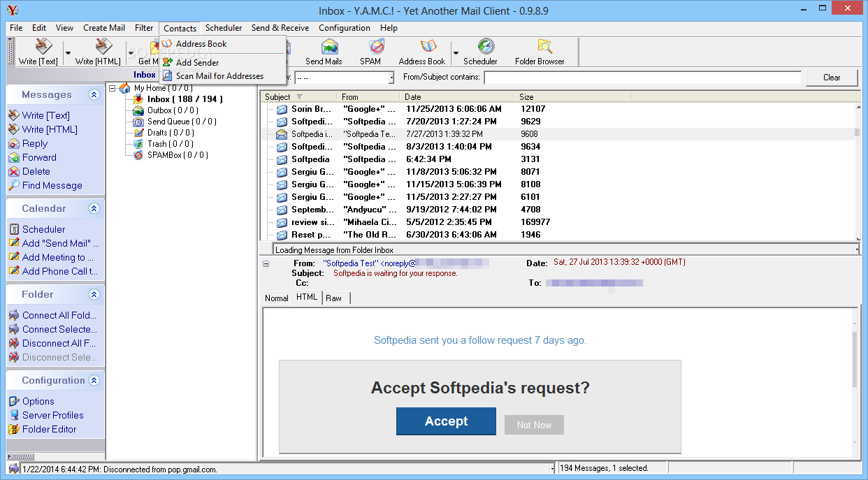Click the Disconnect All Folders icon
Screen dimensions: 868x480
click(x=14, y=343)
